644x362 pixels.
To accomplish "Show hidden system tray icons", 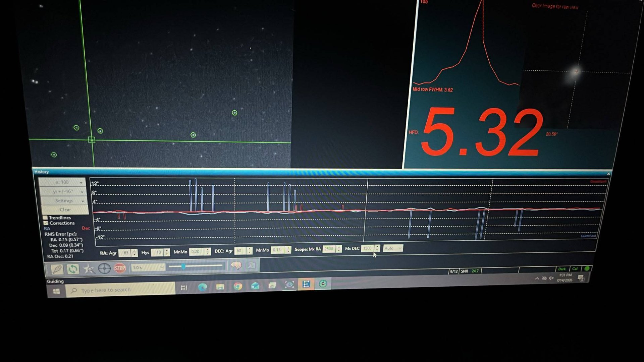I will (537, 278).
